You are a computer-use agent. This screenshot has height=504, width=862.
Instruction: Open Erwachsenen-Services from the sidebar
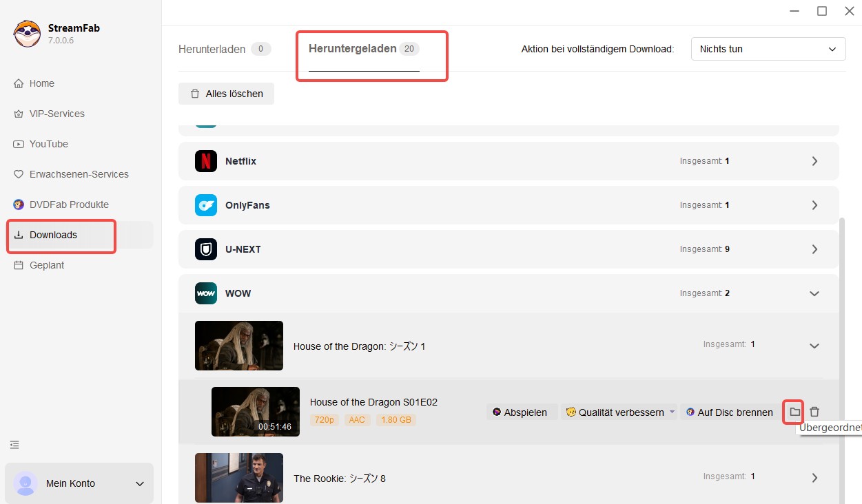coord(79,174)
